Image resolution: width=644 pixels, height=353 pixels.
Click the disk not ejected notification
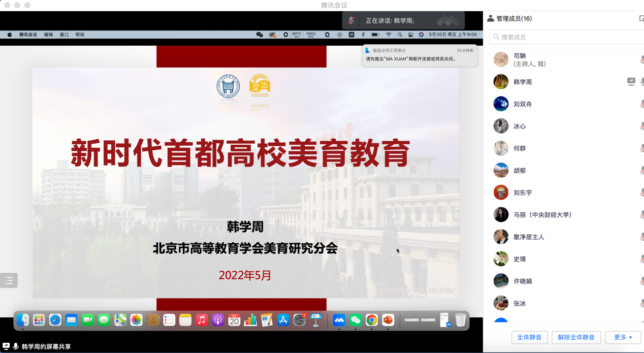(420, 55)
